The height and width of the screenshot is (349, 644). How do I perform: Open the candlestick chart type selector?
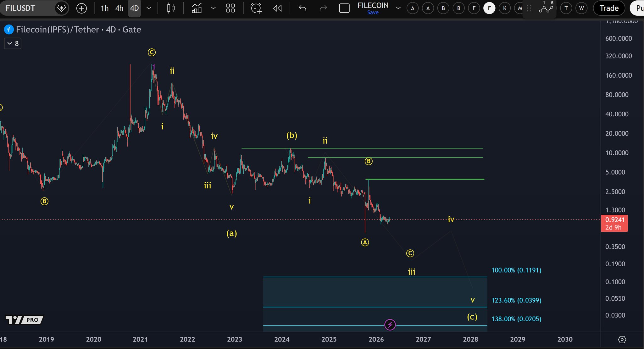point(171,8)
